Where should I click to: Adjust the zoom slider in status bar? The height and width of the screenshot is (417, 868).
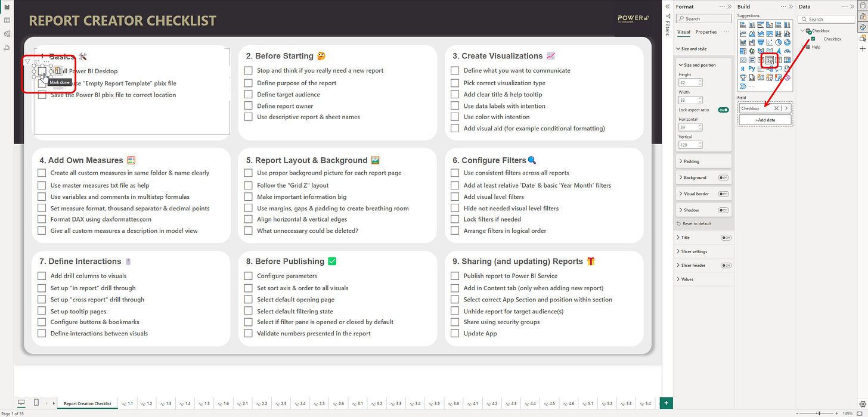click(x=819, y=413)
